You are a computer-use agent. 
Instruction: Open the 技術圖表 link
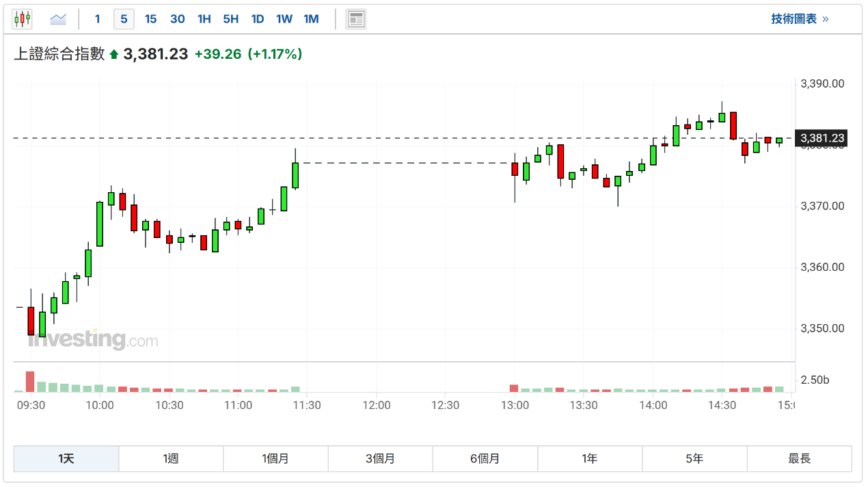tap(800, 19)
